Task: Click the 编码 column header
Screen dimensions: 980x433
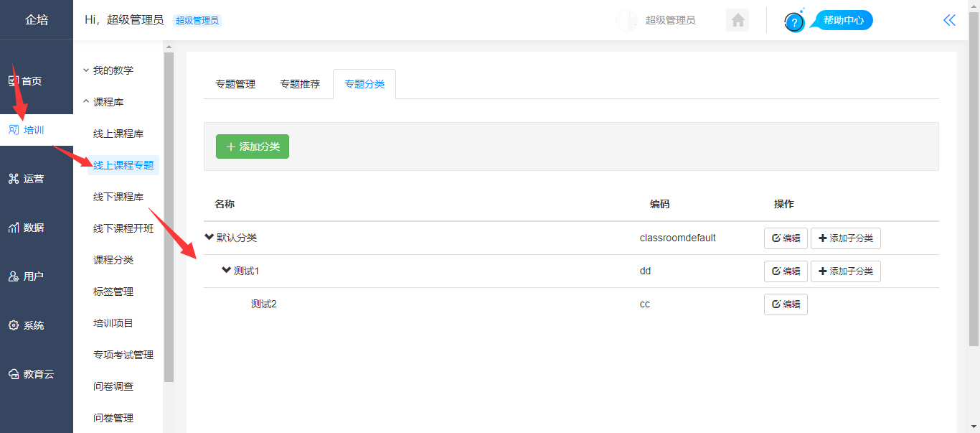Action: [x=660, y=204]
